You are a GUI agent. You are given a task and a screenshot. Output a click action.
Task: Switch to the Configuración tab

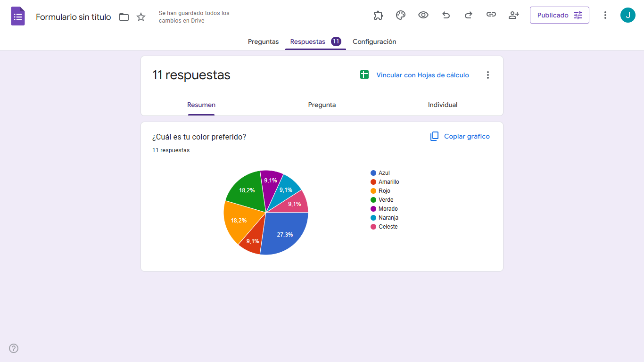click(x=374, y=41)
